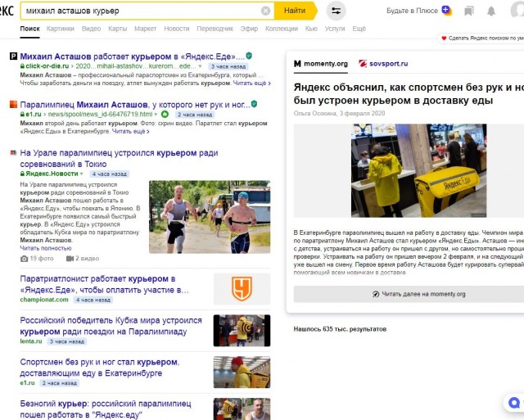The width and height of the screenshot is (524, 420).
Task: Open championat orange logo thumbnail
Action: coord(242,289)
